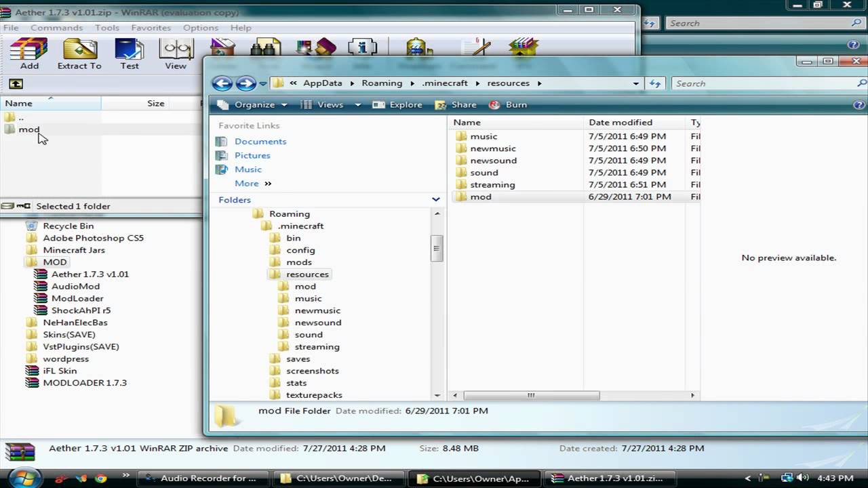This screenshot has width=868, height=488.
Task: Click the Delete trash icon in WinRAR toolbar
Action: tap(222, 46)
